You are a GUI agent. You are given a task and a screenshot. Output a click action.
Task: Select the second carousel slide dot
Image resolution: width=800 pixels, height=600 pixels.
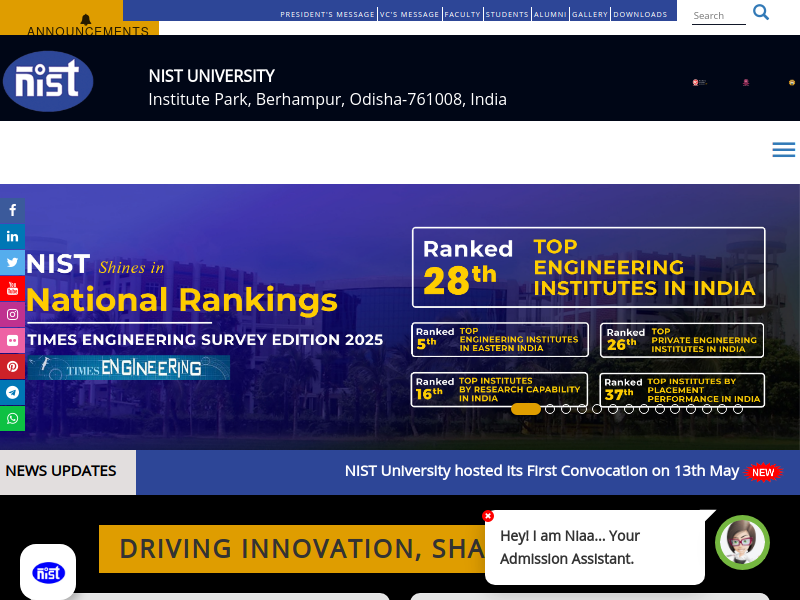click(x=550, y=409)
